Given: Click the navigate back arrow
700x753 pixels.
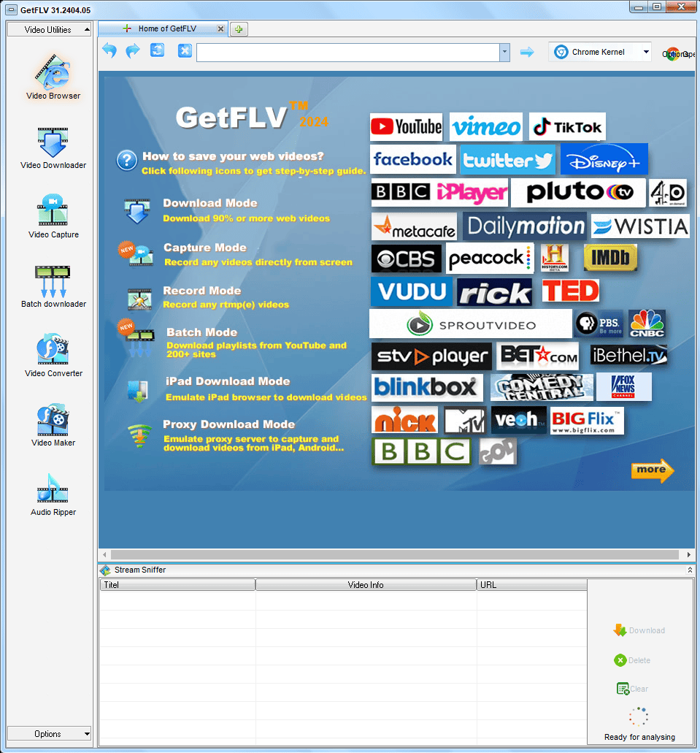Looking at the screenshot, I should click(x=109, y=50).
